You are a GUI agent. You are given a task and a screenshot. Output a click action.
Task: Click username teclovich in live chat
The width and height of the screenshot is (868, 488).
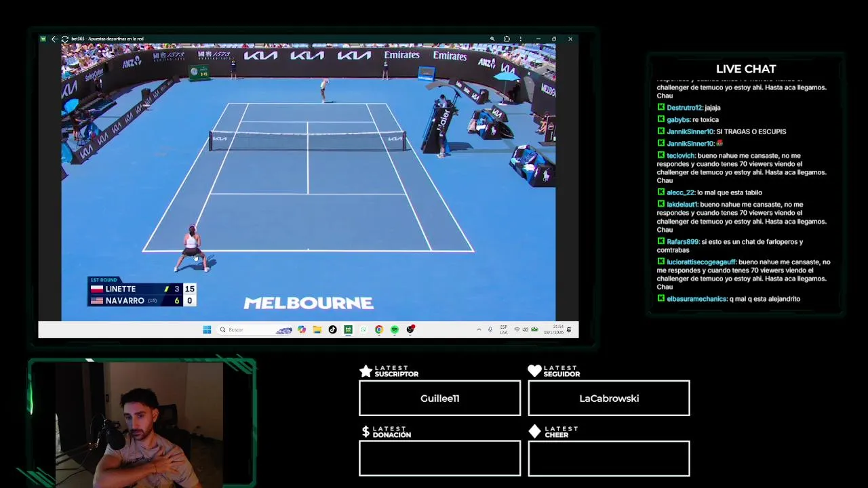681,156
